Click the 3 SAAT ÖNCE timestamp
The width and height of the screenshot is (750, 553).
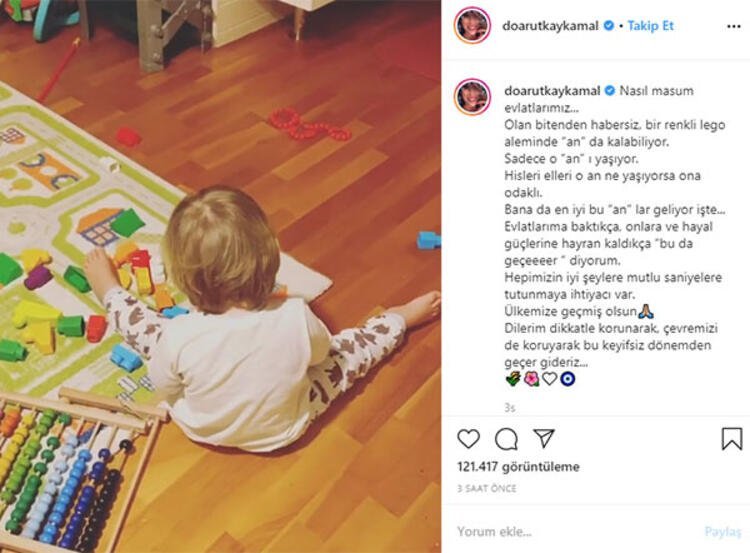[486, 488]
